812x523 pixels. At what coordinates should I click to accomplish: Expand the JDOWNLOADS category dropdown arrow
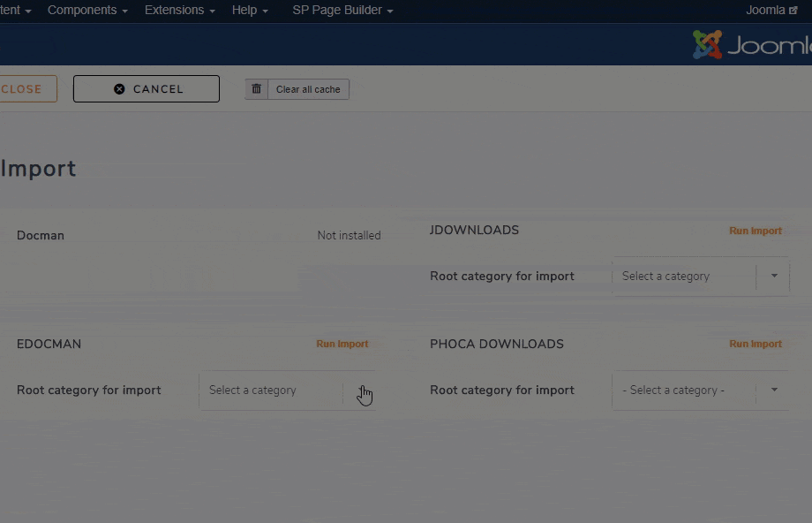(x=774, y=277)
